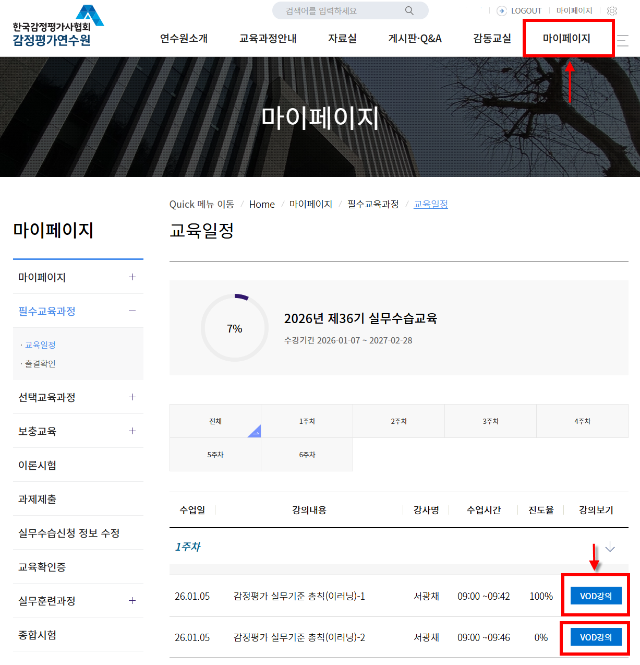Select sidebar item 보충교육
The image size is (640, 665).
tap(37, 431)
